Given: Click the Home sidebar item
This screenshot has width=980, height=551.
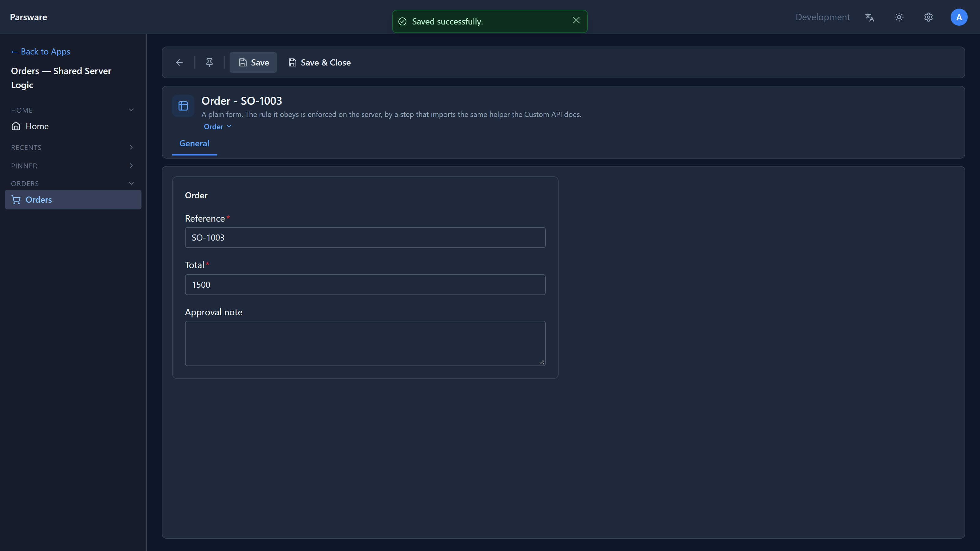Looking at the screenshot, I should [73, 126].
